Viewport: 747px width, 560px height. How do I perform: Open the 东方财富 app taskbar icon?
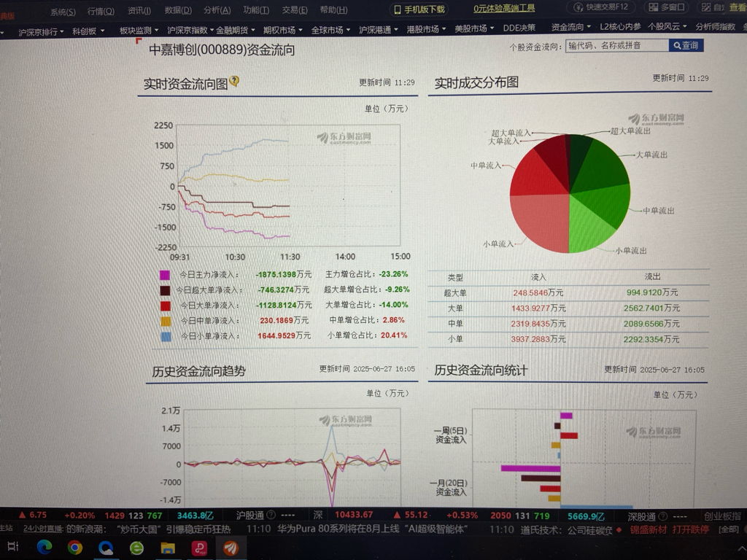click(x=231, y=548)
